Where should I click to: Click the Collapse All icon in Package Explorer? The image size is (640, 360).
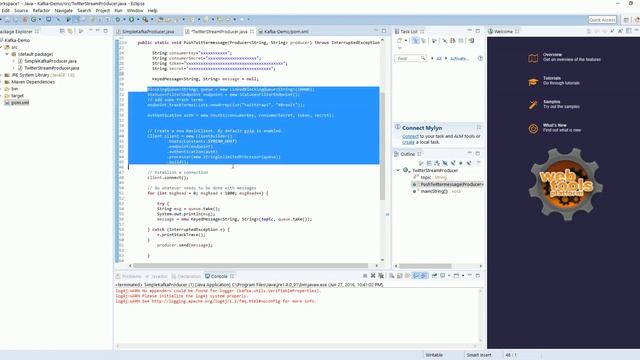(x=62, y=31)
